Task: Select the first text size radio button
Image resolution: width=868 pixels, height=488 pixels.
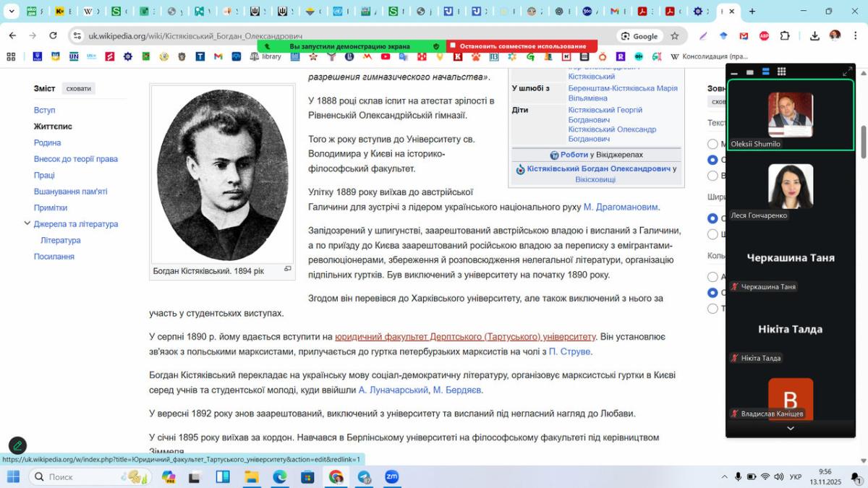Action: [x=712, y=144]
